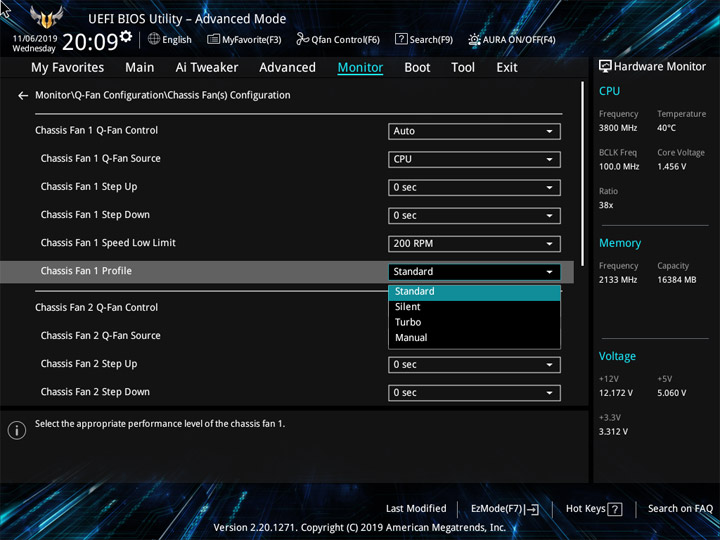Open the Hot Keys label
The height and width of the screenshot is (540, 720).
585,509
